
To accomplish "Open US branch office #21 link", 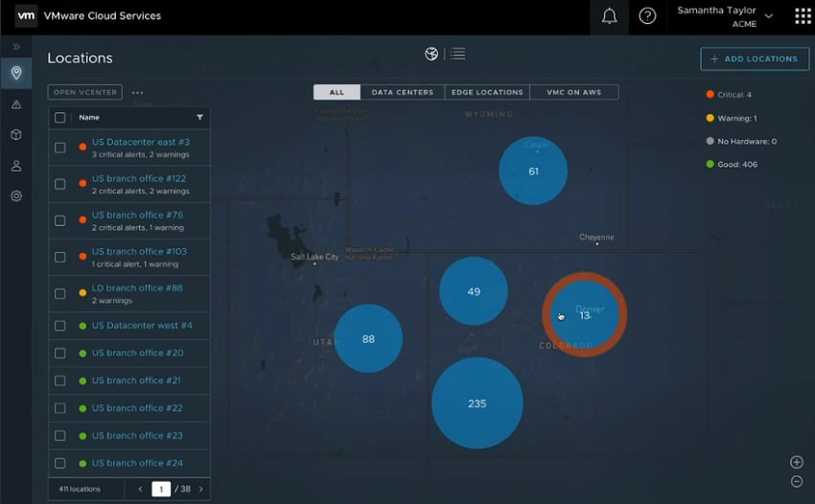I will pos(136,380).
